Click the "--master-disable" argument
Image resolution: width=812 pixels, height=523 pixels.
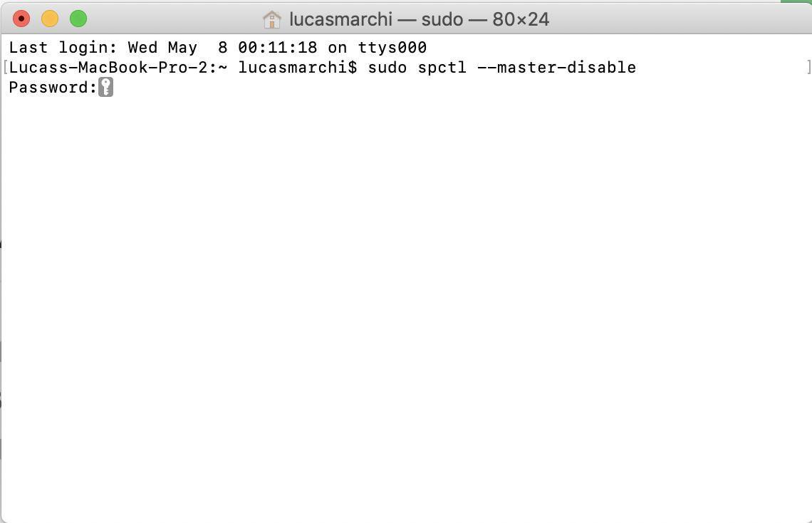click(x=557, y=67)
